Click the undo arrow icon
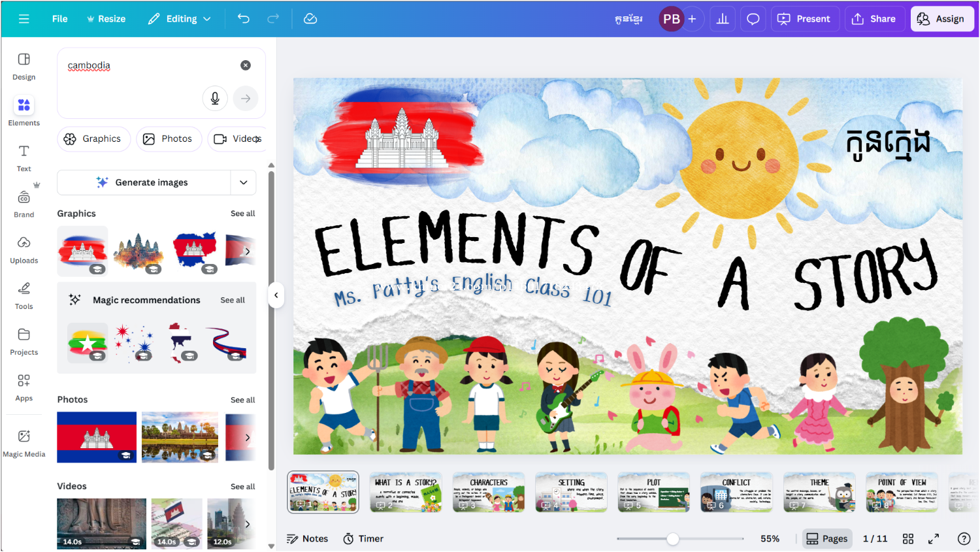This screenshot has width=980, height=552. click(x=244, y=19)
